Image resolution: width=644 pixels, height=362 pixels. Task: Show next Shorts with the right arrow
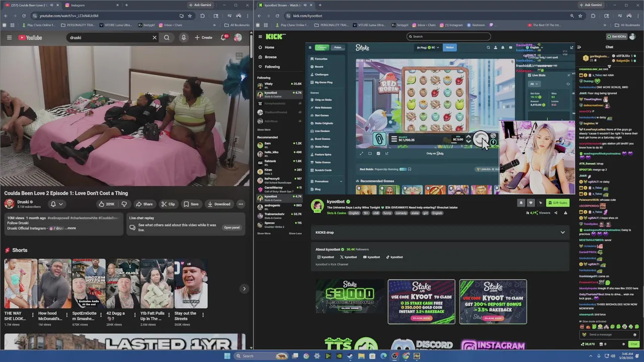coord(244,289)
